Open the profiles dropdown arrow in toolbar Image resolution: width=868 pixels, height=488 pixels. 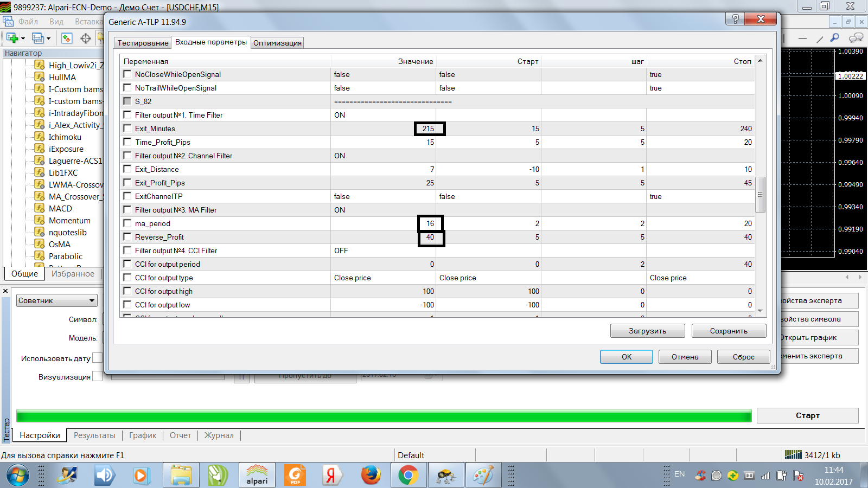[48, 38]
